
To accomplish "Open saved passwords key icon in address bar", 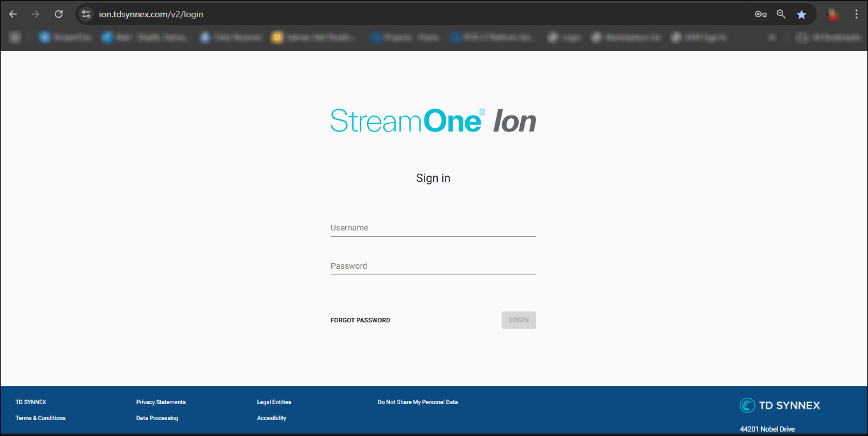I will [760, 14].
